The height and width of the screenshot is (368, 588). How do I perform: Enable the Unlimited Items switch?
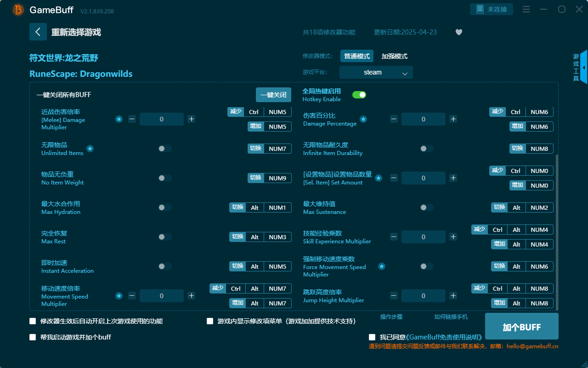coord(164,149)
